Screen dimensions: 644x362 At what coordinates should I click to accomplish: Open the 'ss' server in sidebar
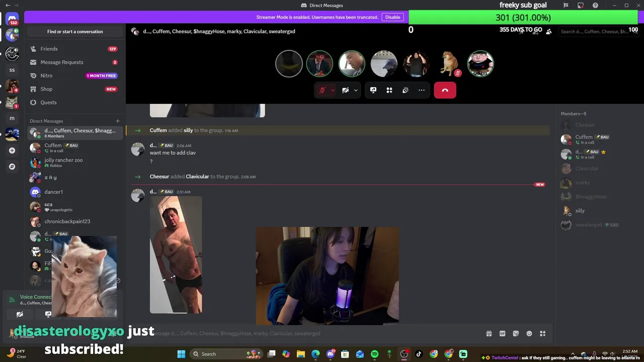pos(12,70)
